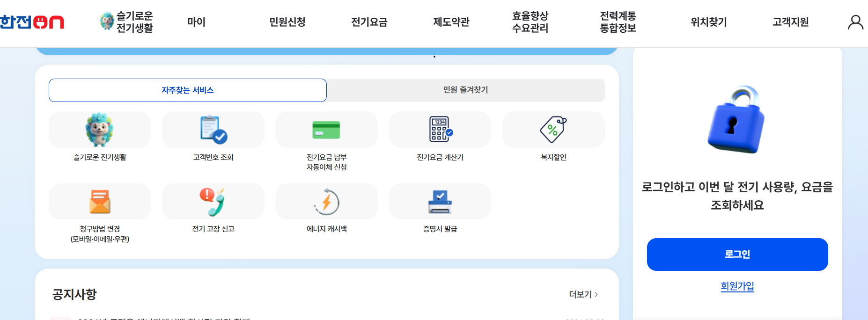Click the 슬기로운 전기생활 mascot icon in the header

tap(107, 22)
